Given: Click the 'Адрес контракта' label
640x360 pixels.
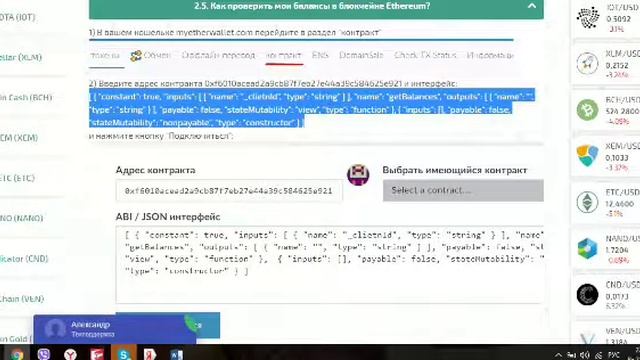Looking at the screenshot, I should point(156,170).
